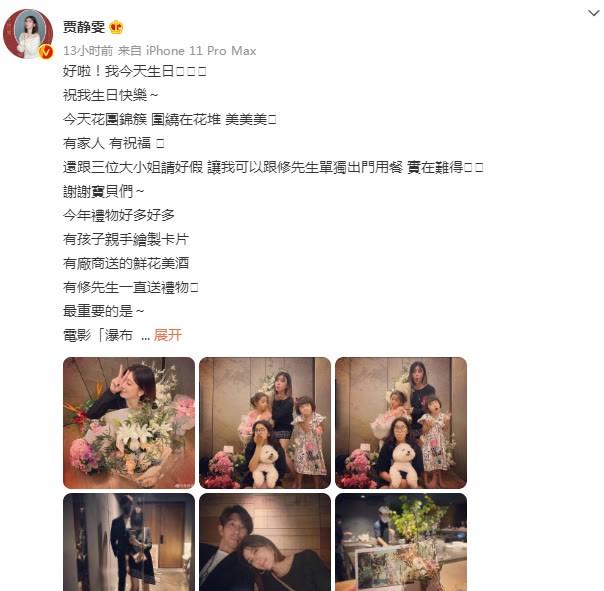Click the crown membership icon beside the username
Screen dimensions: 604x591
coord(116,27)
